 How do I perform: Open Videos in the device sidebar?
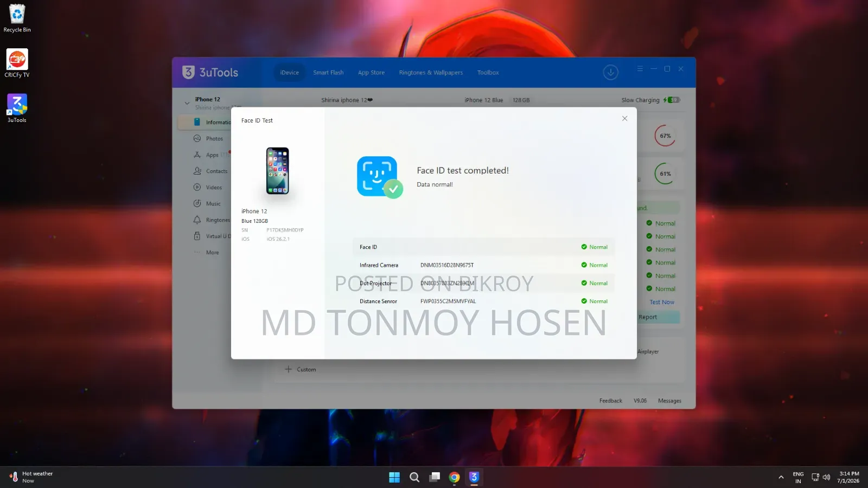pos(208,188)
